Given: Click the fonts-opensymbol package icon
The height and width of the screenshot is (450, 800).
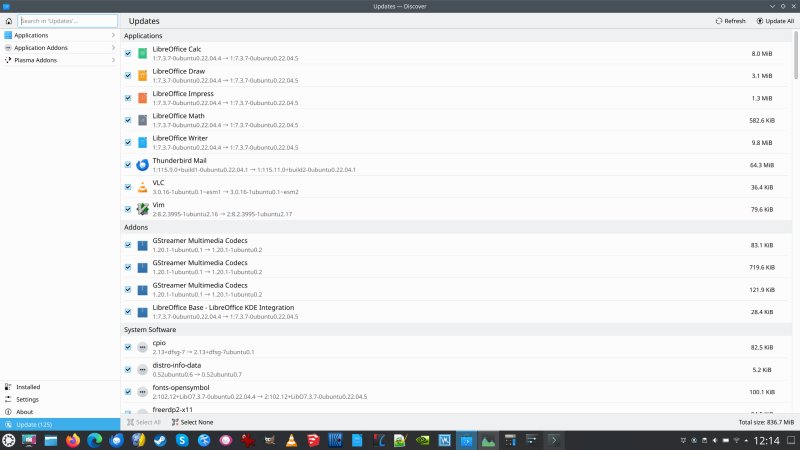Looking at the screenshot, I should click(142, 392).
